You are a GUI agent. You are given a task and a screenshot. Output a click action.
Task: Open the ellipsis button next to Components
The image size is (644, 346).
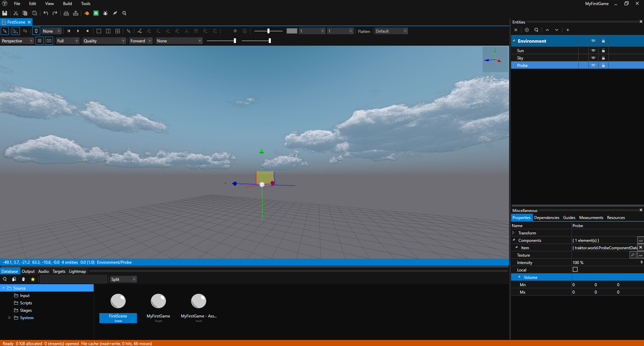point(640,240)
